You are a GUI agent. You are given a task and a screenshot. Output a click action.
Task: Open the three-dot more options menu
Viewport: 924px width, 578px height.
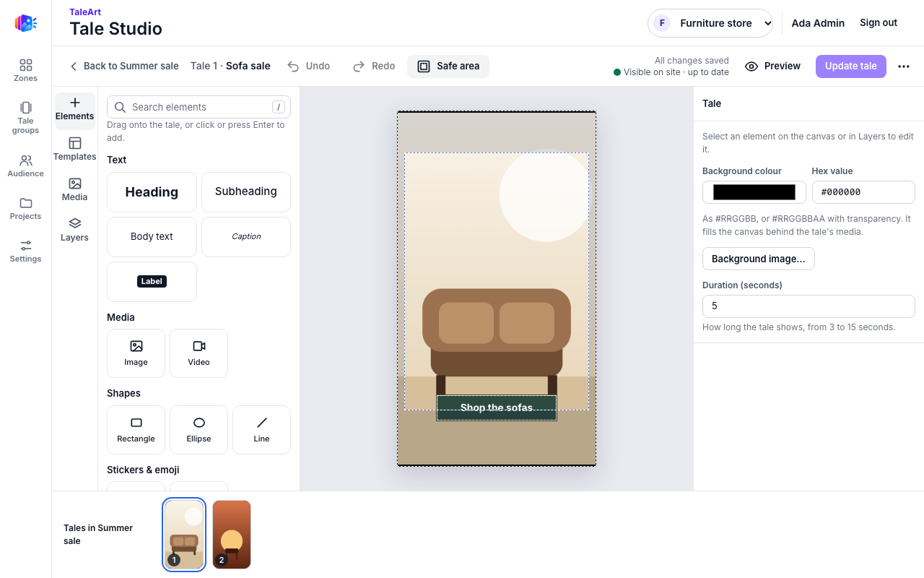[904, 66]
